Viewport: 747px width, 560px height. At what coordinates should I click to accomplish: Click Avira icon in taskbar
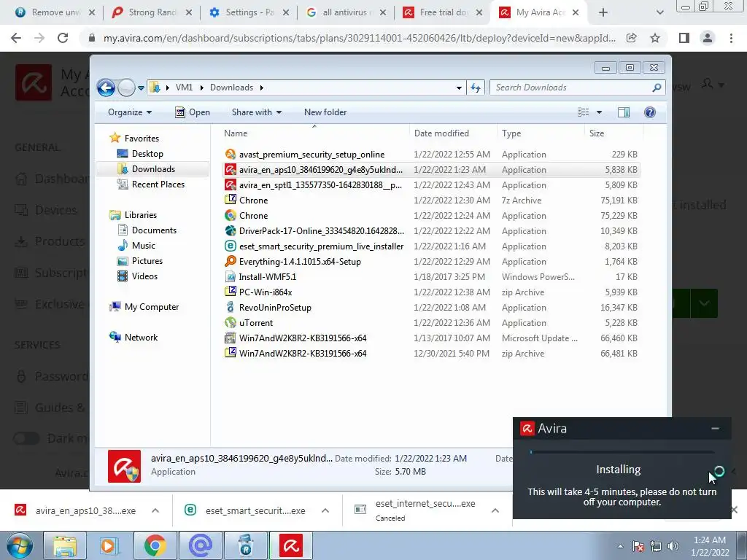(291, 545)
